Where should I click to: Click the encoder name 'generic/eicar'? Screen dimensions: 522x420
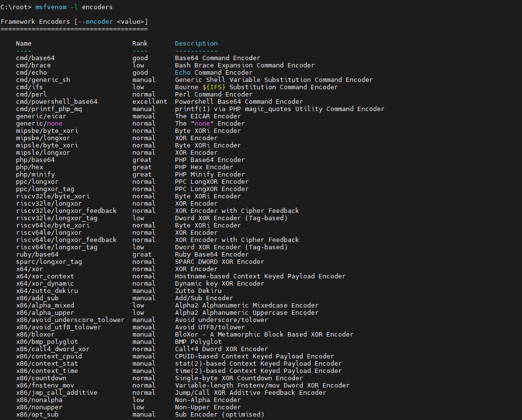41,116
